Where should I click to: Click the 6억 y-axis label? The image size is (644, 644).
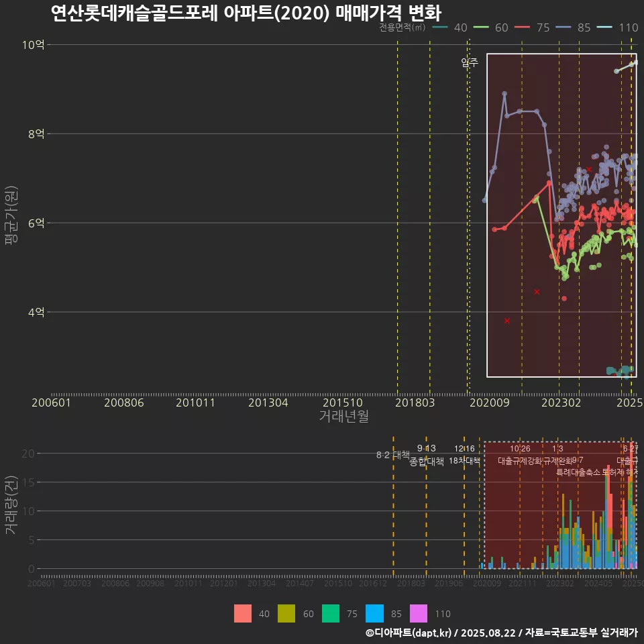click(36, 223)
